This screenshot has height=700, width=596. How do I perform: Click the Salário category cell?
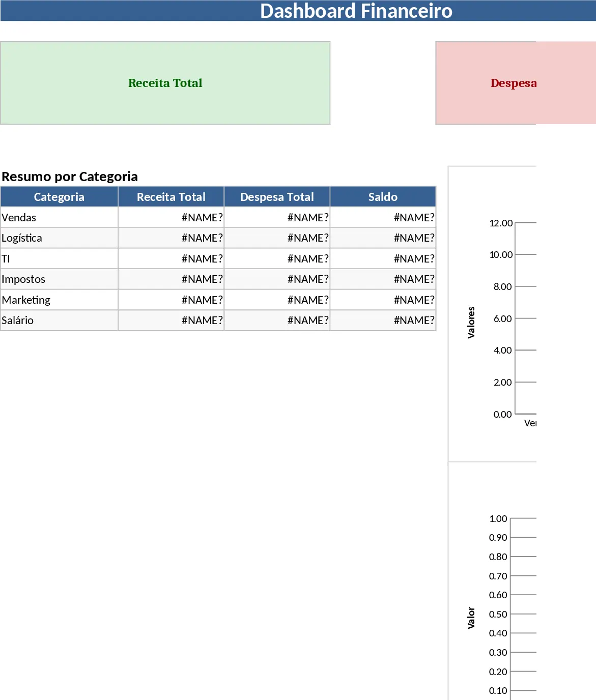[59, 320]
